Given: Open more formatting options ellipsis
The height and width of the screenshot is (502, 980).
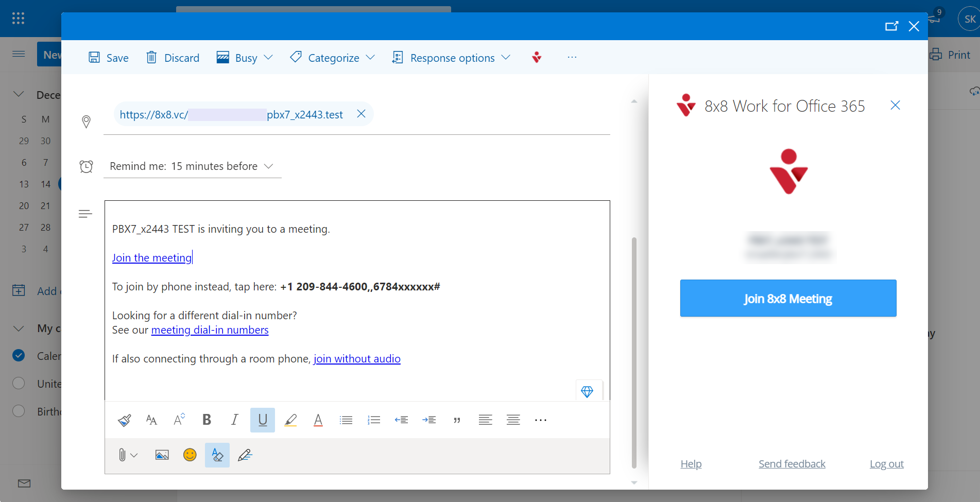Looking at the screenshot, I should [541, 420].
